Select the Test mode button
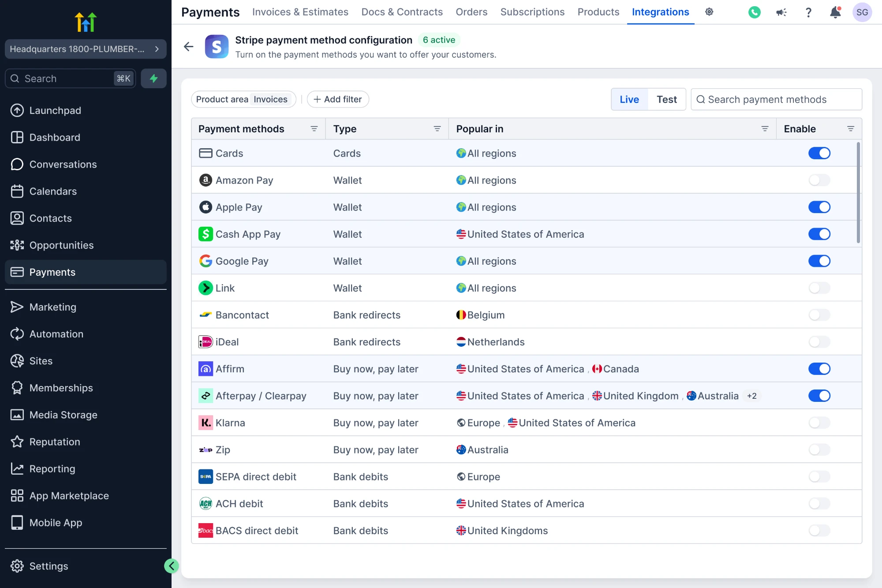This screenshot has width=882, height=588. tap(666, 99)
